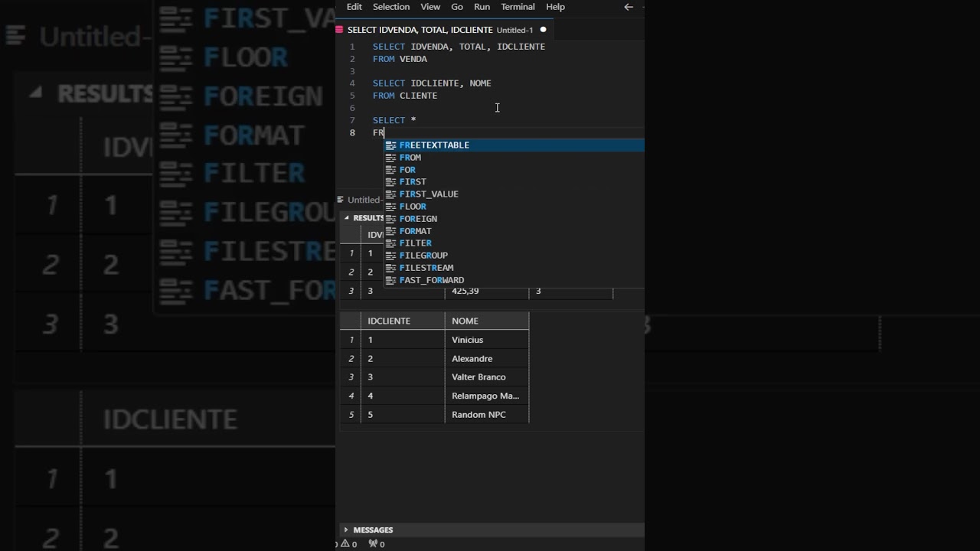Click keyword icon beside FLOOR suggestion
The image size is (980, 551).
pyautogui.click(x=391, y=207)
